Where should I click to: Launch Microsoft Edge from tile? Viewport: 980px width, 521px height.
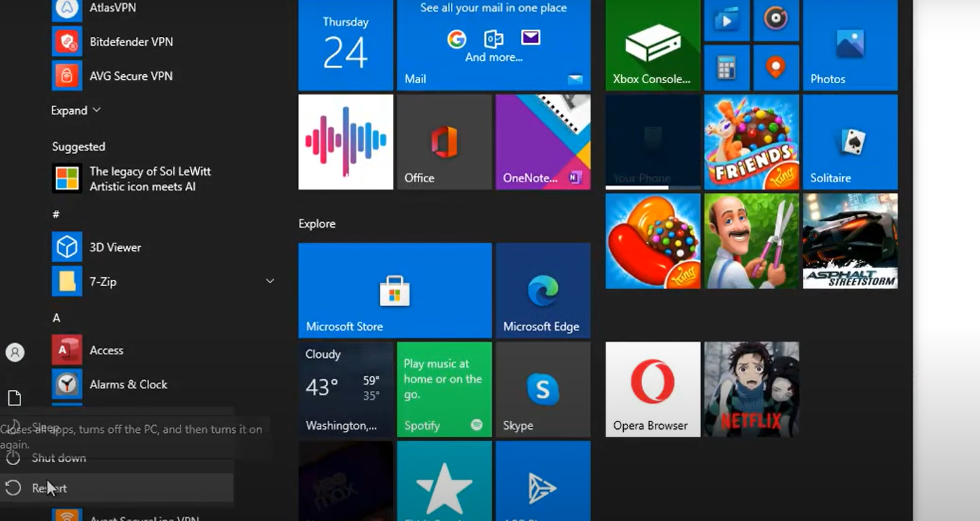[542, 291]
